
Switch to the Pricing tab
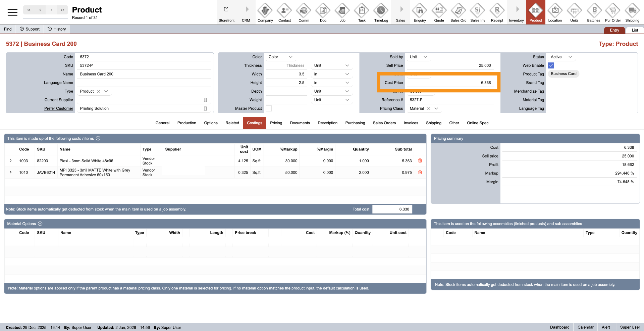(x=276, y=123)
